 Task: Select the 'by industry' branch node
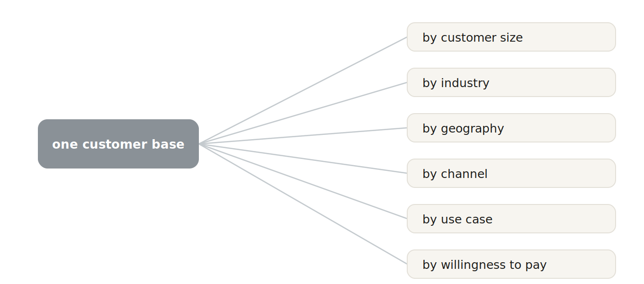[x=511, y=82]
